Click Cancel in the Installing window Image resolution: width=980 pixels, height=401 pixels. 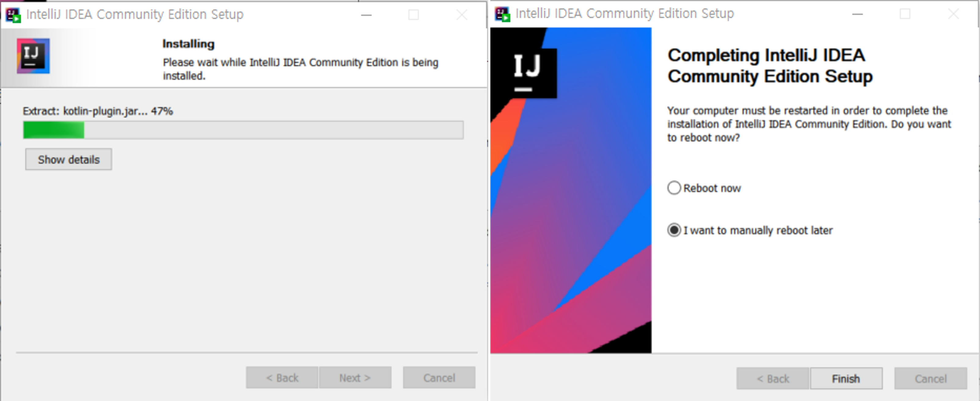click(439, 377)
